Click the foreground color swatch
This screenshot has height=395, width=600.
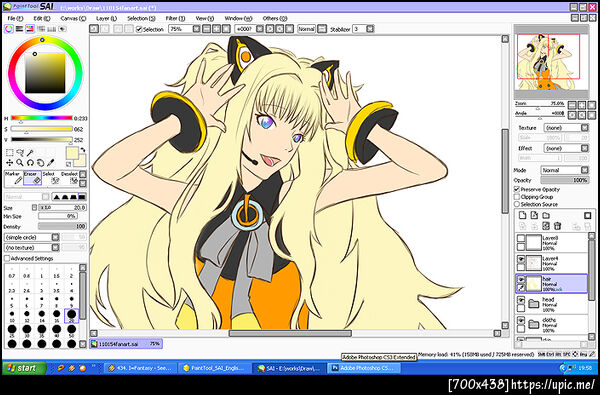click(x=72, y=153)
